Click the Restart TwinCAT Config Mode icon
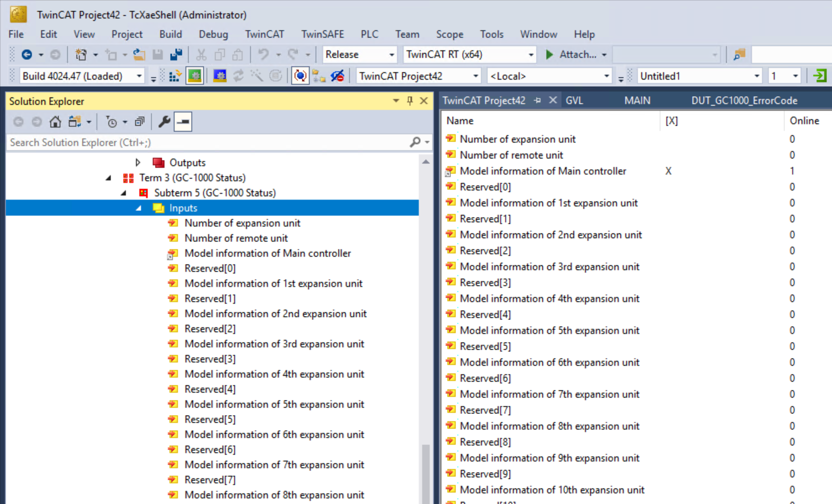The height and width of the screenshot is (504, 832). 220,76
